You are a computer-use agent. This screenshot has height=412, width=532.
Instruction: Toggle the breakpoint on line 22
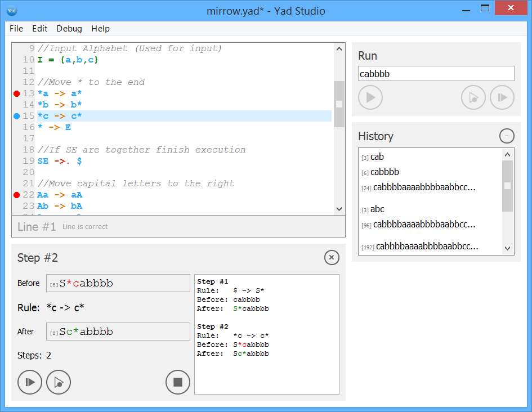[16, 195]
